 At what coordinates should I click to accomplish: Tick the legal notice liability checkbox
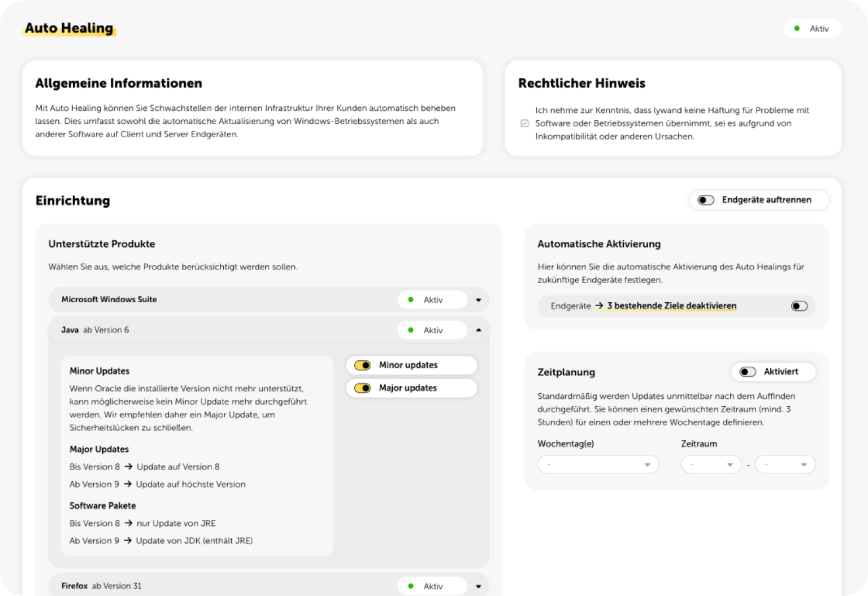[x=524, y=123]
